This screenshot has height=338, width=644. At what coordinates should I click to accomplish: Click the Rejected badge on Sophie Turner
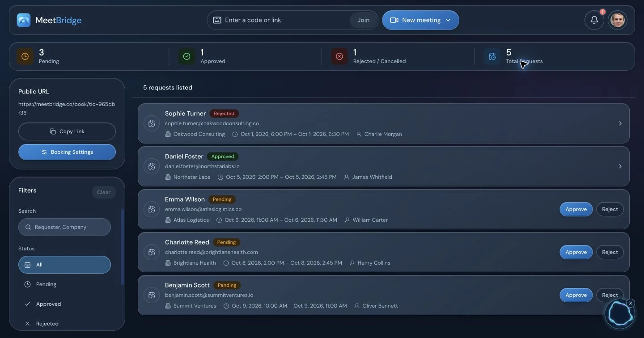[224, 114]
